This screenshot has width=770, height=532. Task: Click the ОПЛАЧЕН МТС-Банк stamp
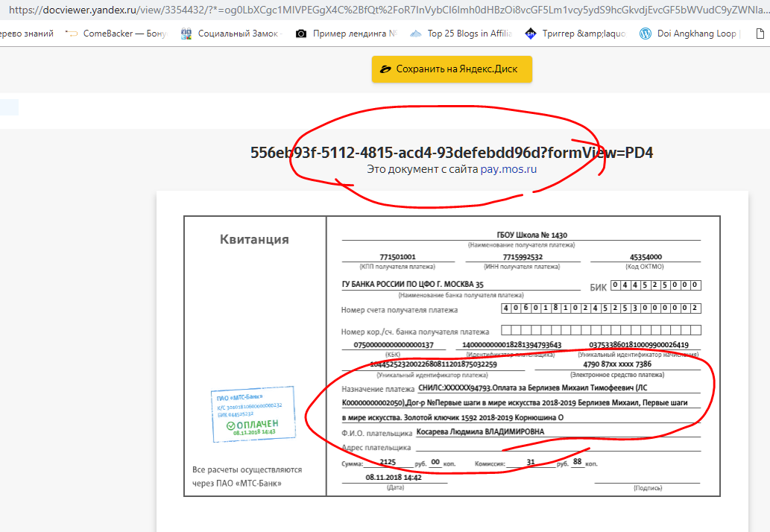253,414
